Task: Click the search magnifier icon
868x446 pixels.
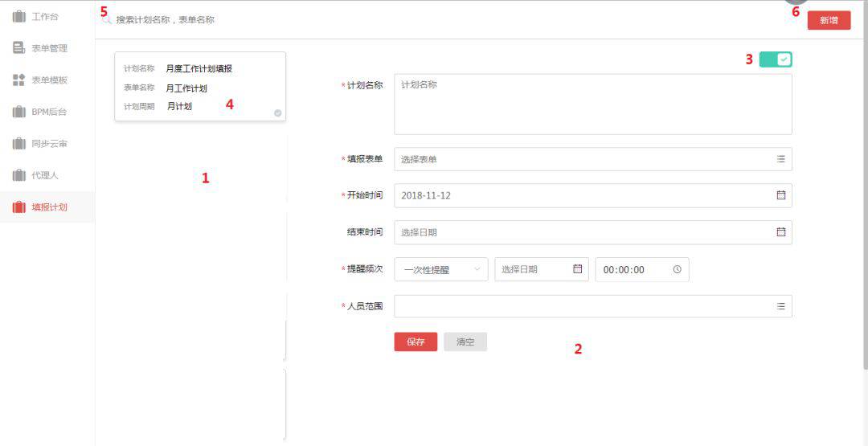Action: tap(107, 19)
